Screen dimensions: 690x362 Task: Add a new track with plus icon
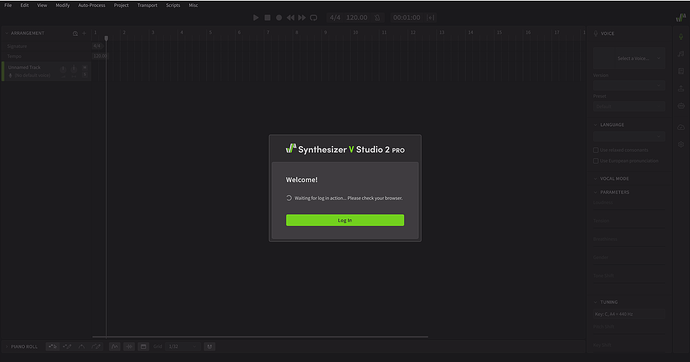[84, 33]
